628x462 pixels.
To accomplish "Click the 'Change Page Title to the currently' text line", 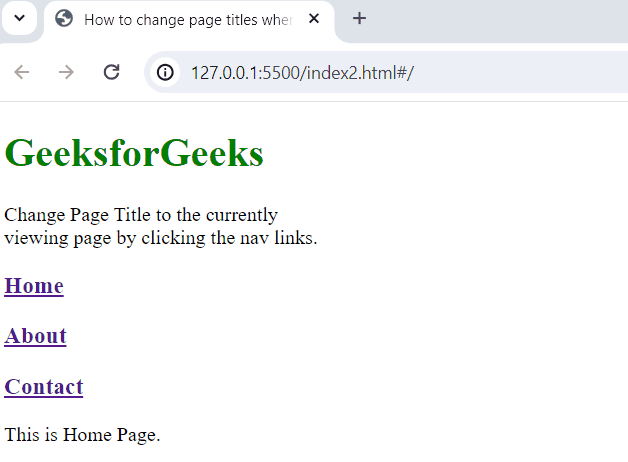I will [140, 215].
